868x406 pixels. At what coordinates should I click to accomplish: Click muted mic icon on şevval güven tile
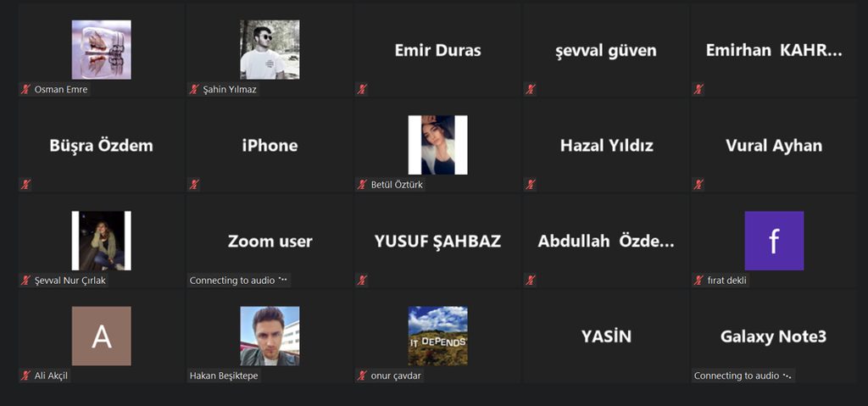[531, 89]
